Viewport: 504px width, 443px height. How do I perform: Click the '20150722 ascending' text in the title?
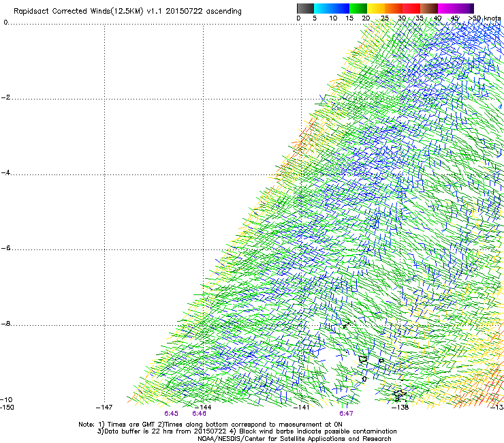(204, 11)
